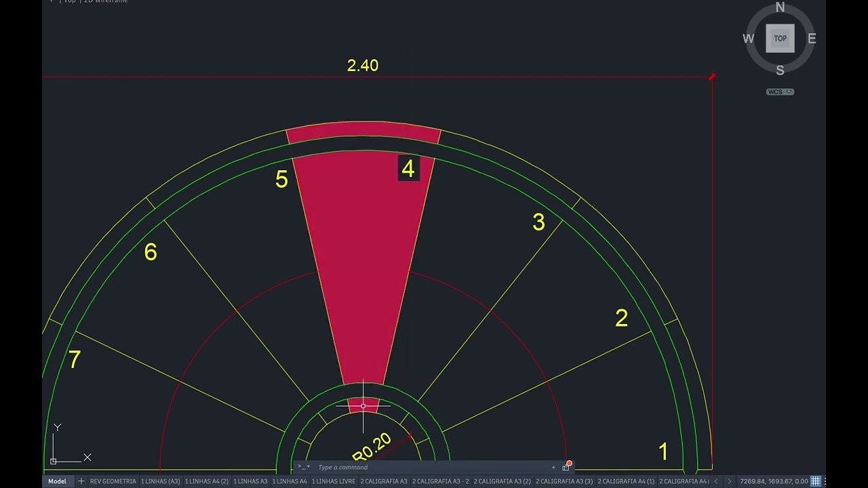Expand the command line history arrow
The width and height of the screenshot is (868, 488).
click(x=553, y=467)
